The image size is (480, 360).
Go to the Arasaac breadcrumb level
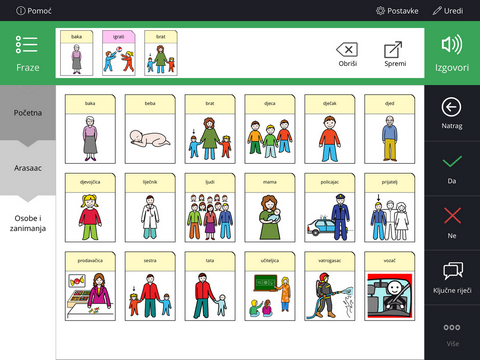28,168
